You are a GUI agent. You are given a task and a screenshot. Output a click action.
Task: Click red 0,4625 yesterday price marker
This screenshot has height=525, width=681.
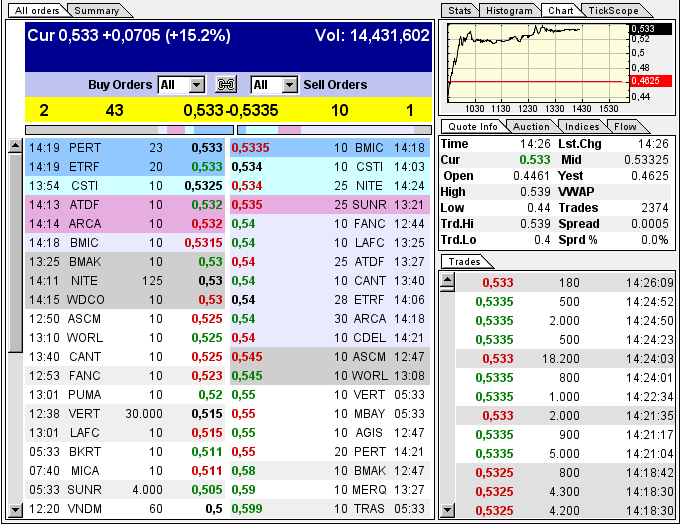(x=650, y=81)
